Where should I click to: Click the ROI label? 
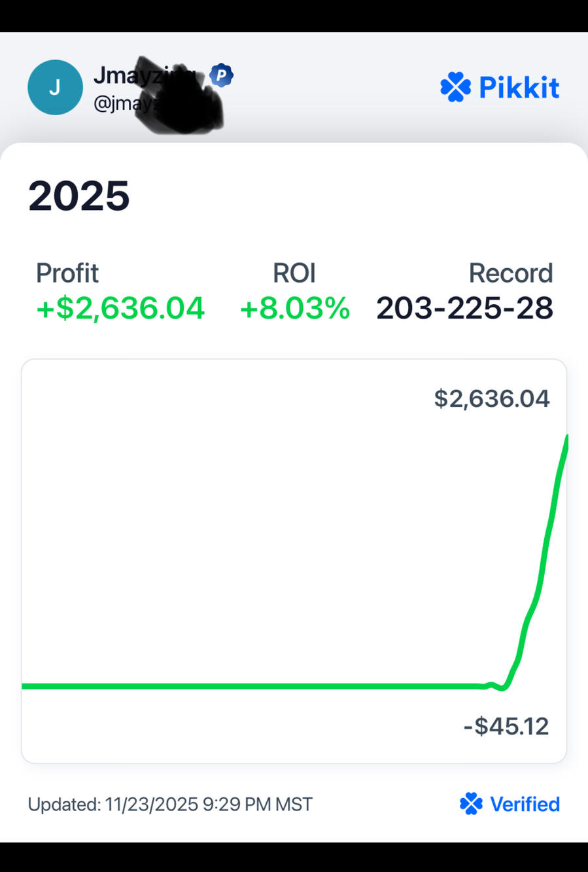294,273
